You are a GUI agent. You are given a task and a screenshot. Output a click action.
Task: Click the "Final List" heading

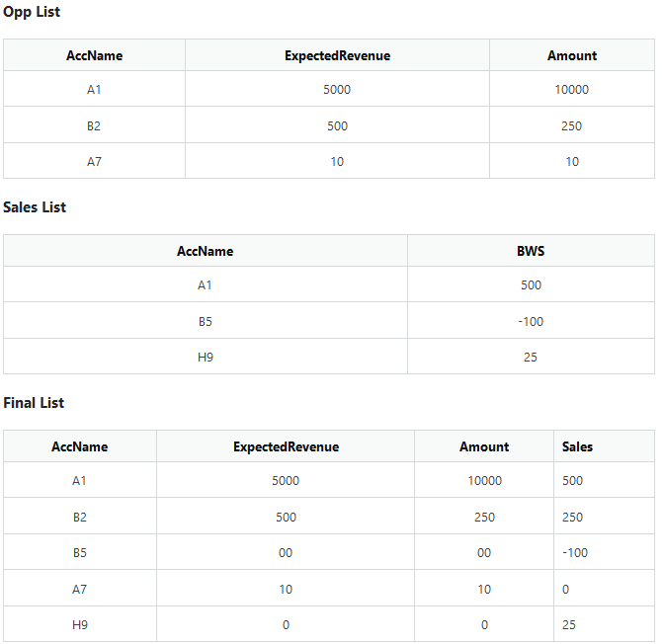click(x=34, y=403)
